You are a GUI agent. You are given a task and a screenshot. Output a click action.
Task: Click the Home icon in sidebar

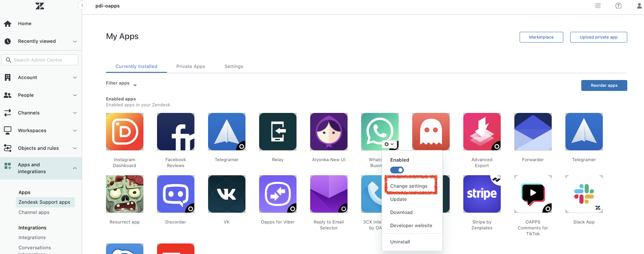[x=8, y=23]
